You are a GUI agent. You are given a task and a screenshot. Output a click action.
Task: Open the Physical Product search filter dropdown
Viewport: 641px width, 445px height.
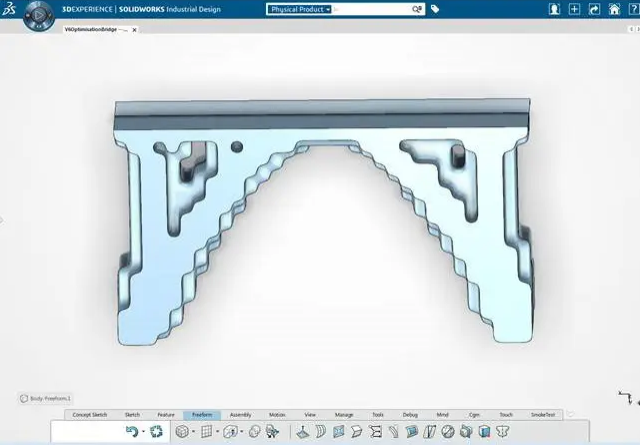(x=299, y=9)
